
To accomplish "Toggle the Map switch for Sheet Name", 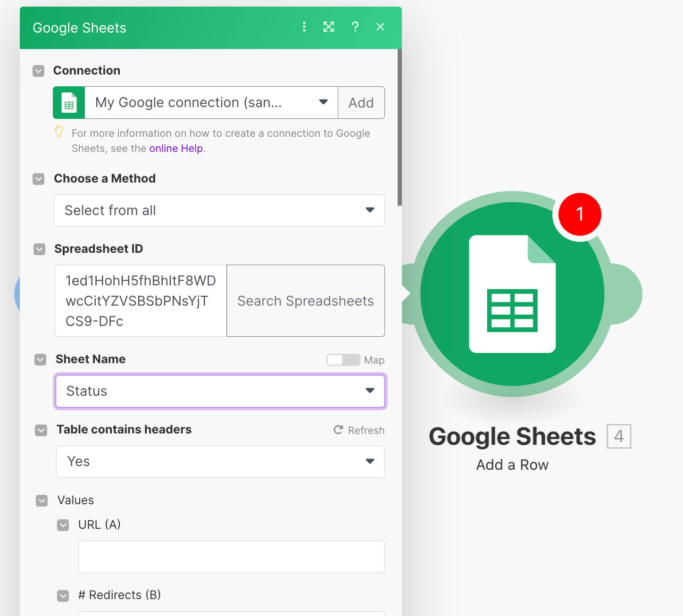I will [343, 360].
